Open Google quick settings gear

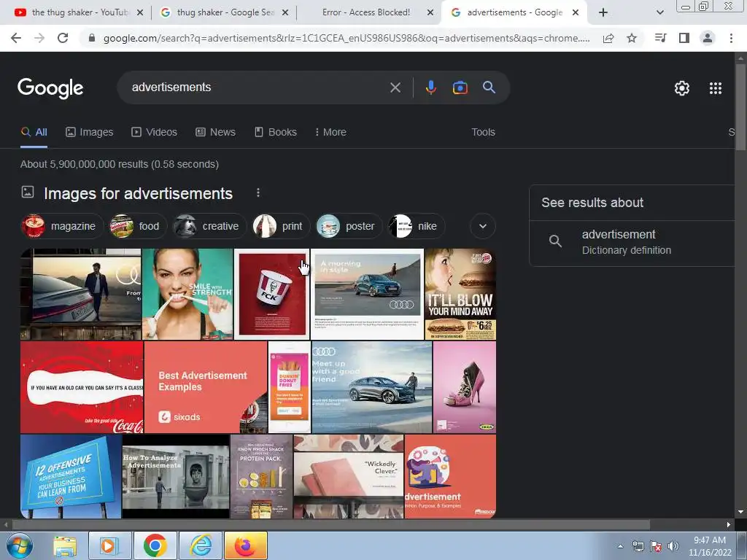pyautogui.click(x=682, y=88)
